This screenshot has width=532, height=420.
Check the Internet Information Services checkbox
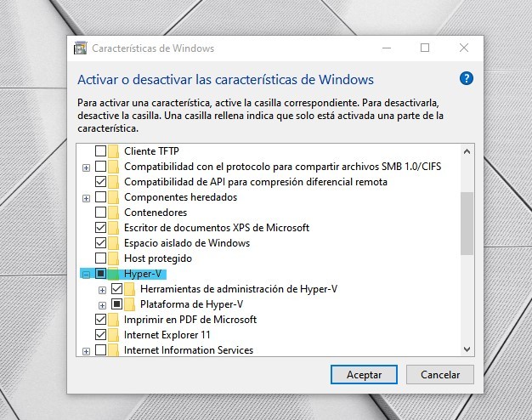[x=101, y=349]
